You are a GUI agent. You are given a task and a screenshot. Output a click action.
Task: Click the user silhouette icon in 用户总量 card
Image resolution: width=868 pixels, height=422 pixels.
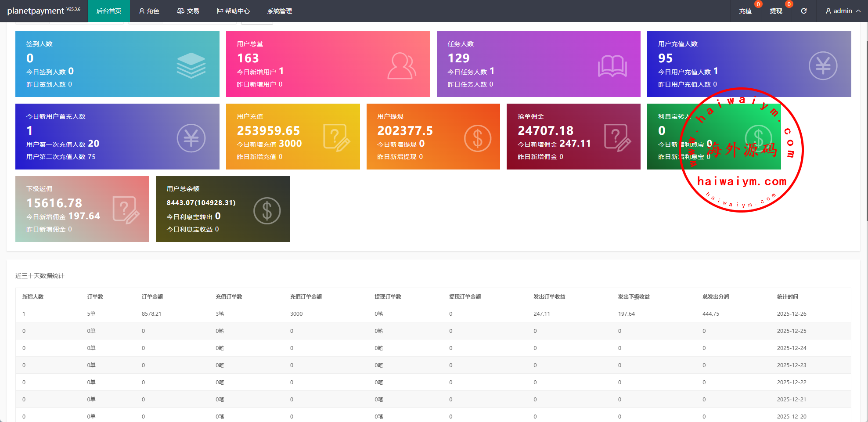(x=401, y=66)
